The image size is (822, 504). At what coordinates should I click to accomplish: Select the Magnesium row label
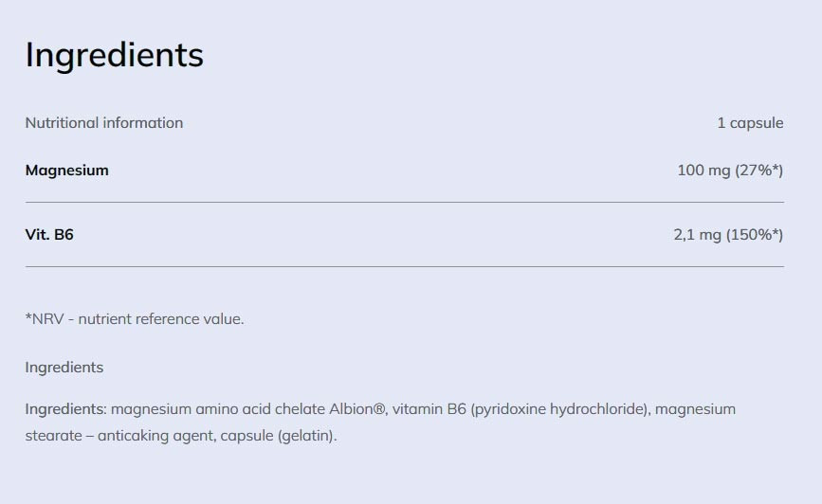[67, 171]
